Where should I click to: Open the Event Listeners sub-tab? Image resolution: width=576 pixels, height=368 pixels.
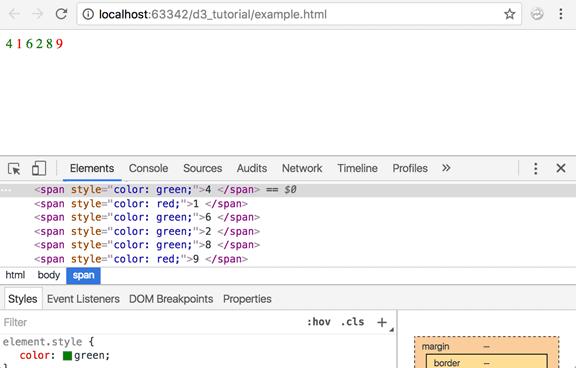click(83, 299)
